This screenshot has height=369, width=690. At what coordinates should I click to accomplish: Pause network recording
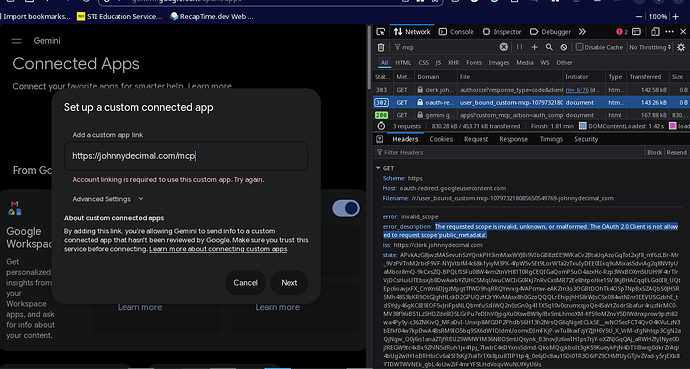pyautogui.click(x=519, y=47)
